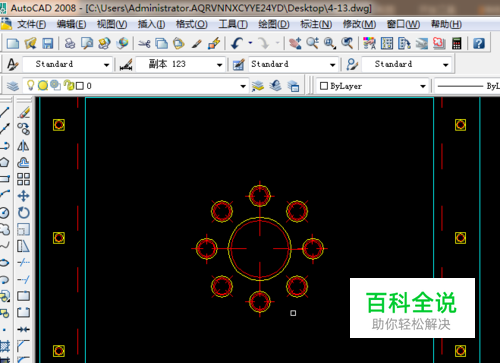Viewport: 500px width, 363px height.
Task: Click the Help question mark icon
Action: pos(479,43)
